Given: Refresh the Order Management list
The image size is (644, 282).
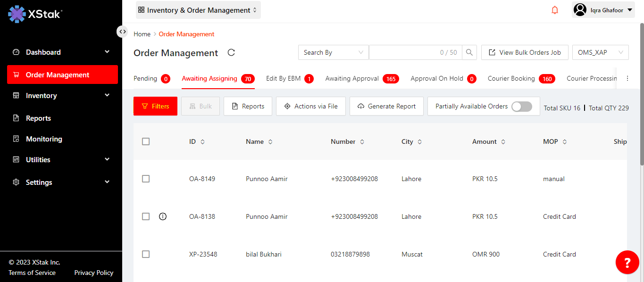Looking at the screenshot, I should pos(231,52).
